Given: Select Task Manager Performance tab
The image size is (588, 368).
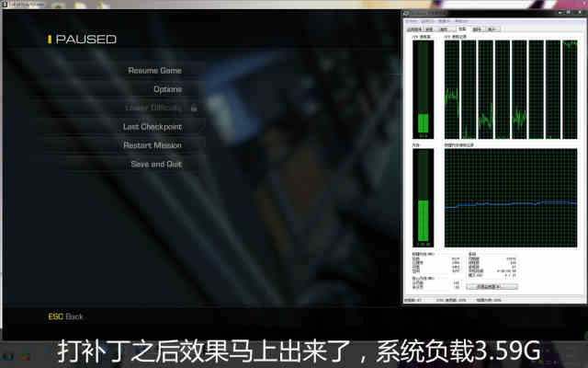Looking at the screenshot, I should [x=462, y=29].
